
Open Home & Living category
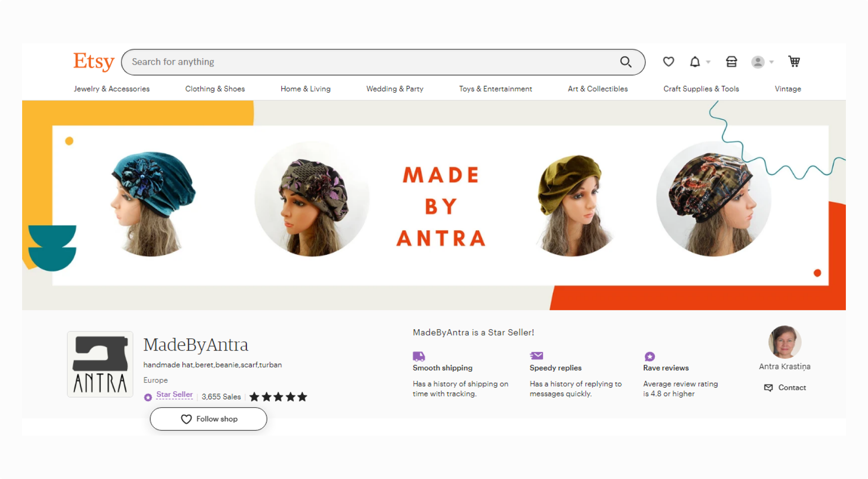306,89
